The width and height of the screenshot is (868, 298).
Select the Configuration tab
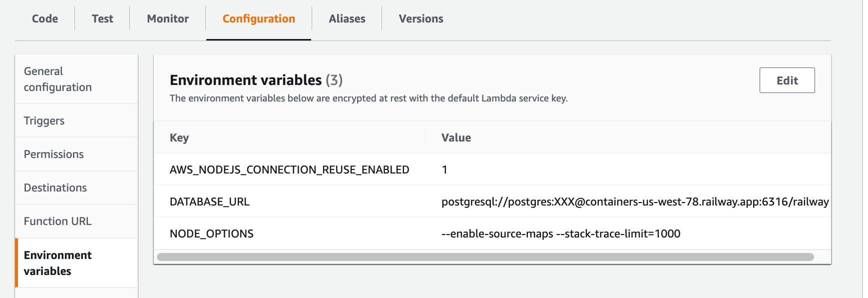259,18
